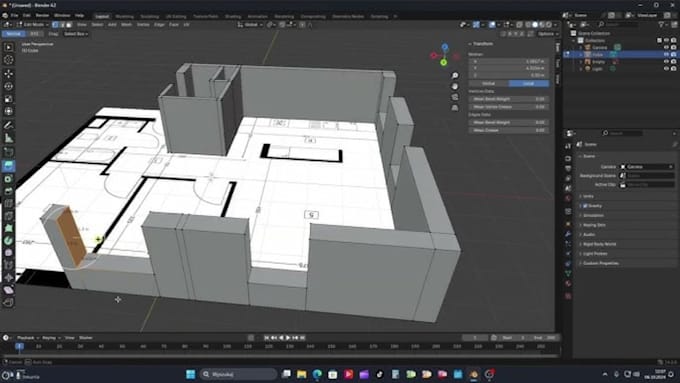680x383 pixels.
Task: Select the Annotate tool
Action: point(9,125)
